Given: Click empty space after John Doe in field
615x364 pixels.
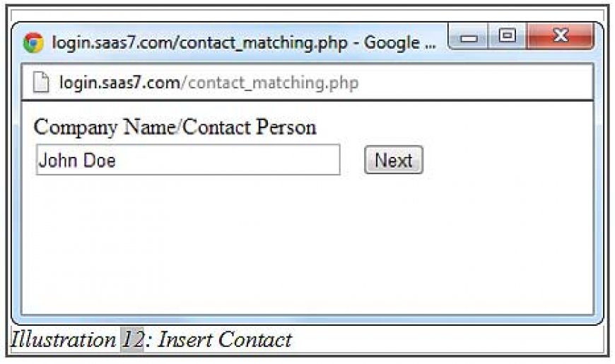Looking at the screenshot, I should point(228,160).
